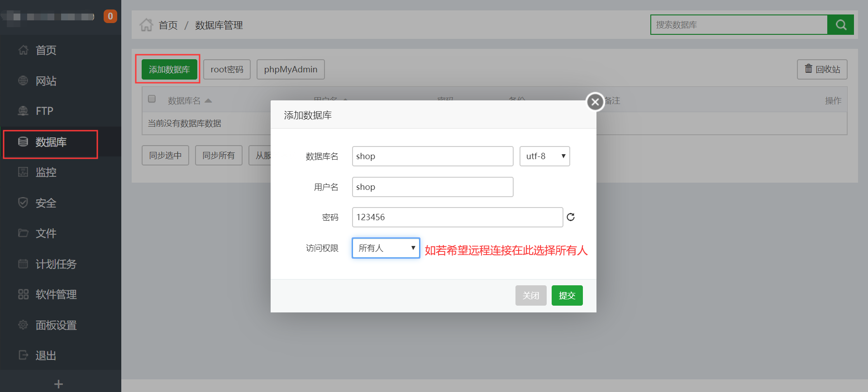Click the 当前没有数据库数据 empty row text
Image resolution: width=868 pixels, height=392 pixels.
184,123
